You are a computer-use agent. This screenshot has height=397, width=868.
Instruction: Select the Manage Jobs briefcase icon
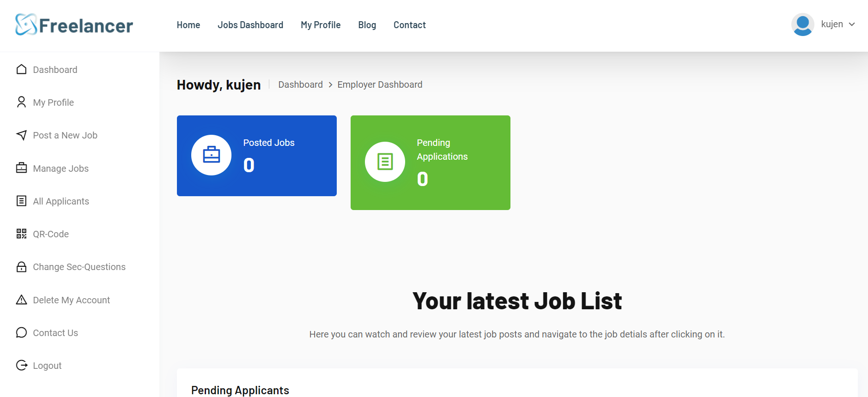21,168
